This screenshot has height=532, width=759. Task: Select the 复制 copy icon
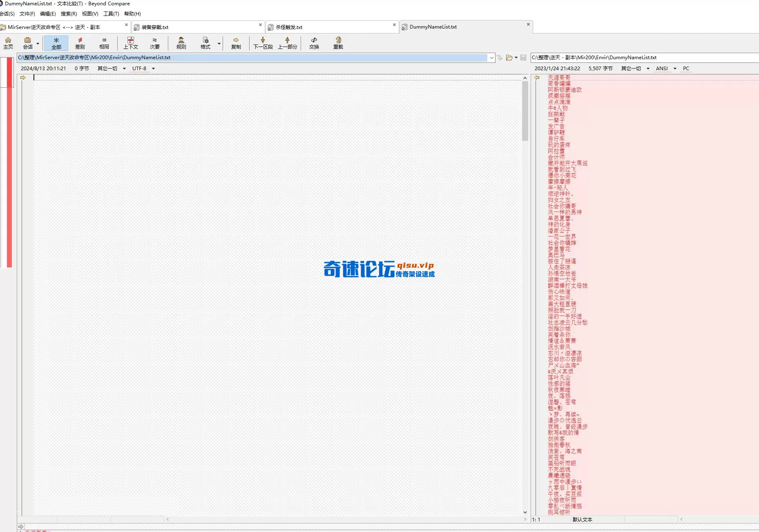tap(236, 42)
